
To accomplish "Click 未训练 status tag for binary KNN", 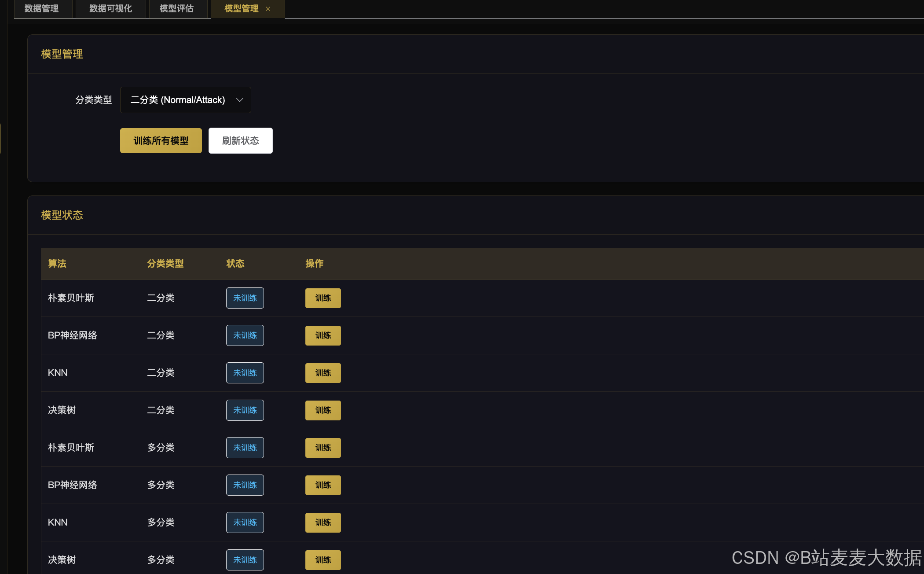I will [x=245, y=373].
